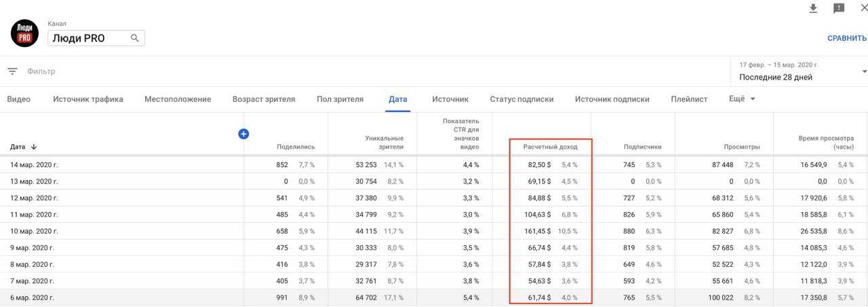This screenshot has width=868, height=307.
Task: Click the 26 535,8 watch time value
Action: [x=815, y=232]
